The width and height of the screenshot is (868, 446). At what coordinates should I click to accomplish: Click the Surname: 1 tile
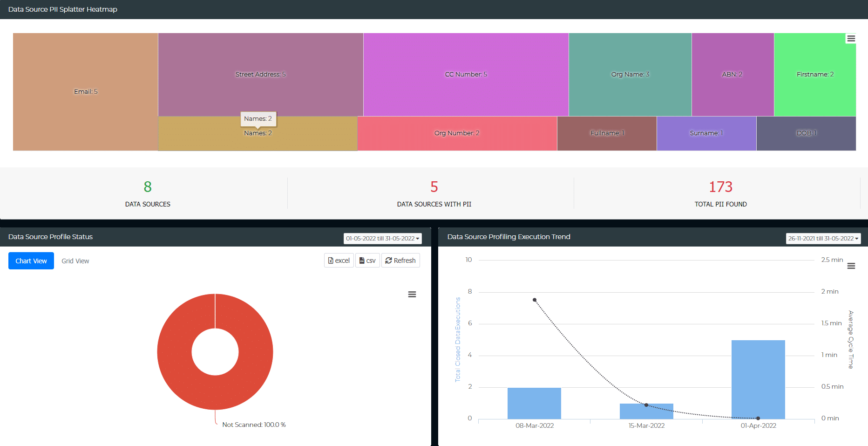point(706,133)
